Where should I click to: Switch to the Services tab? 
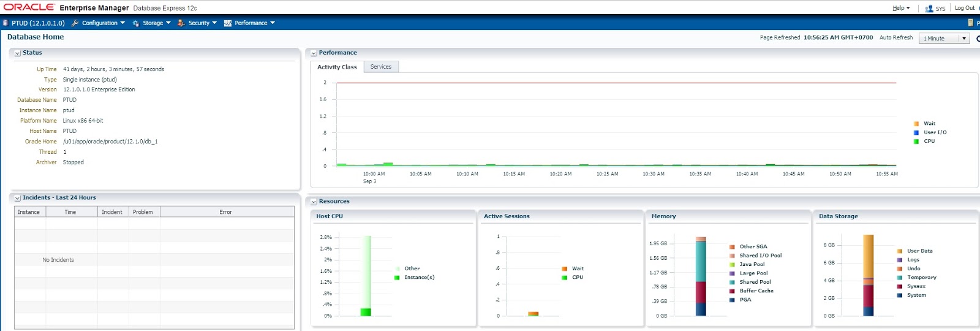381,67
